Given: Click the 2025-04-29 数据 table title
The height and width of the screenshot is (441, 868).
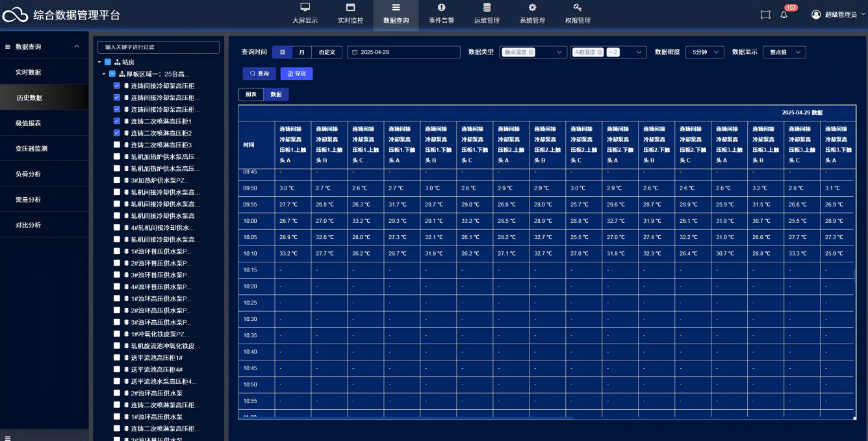Looking at the screenshot, I should (x=802, y=112).
